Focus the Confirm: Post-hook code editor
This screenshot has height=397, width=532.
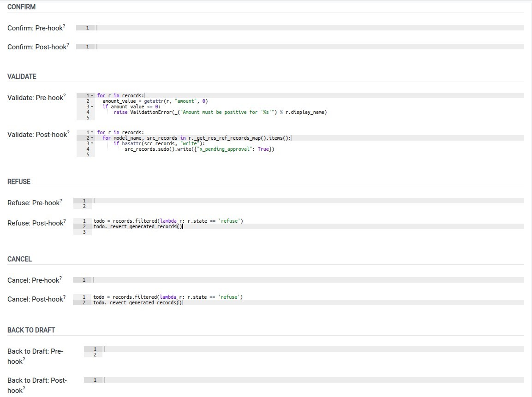coord(300,47)
